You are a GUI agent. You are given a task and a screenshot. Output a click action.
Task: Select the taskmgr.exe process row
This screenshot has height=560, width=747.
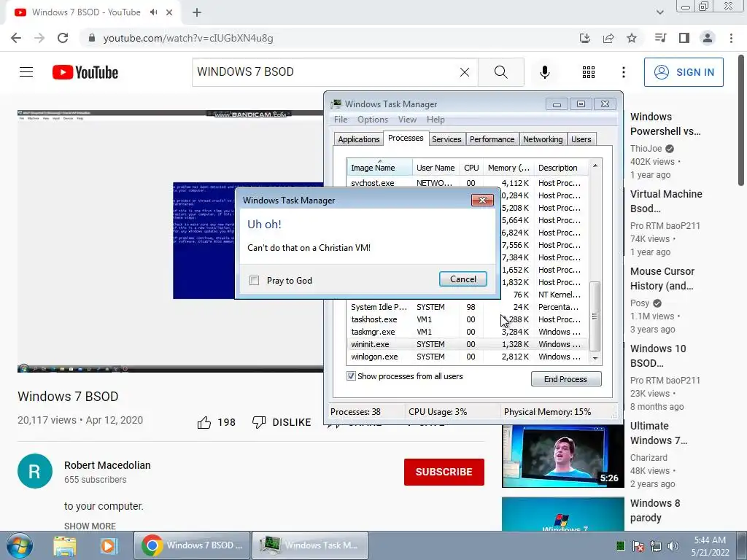click(467, 332)
